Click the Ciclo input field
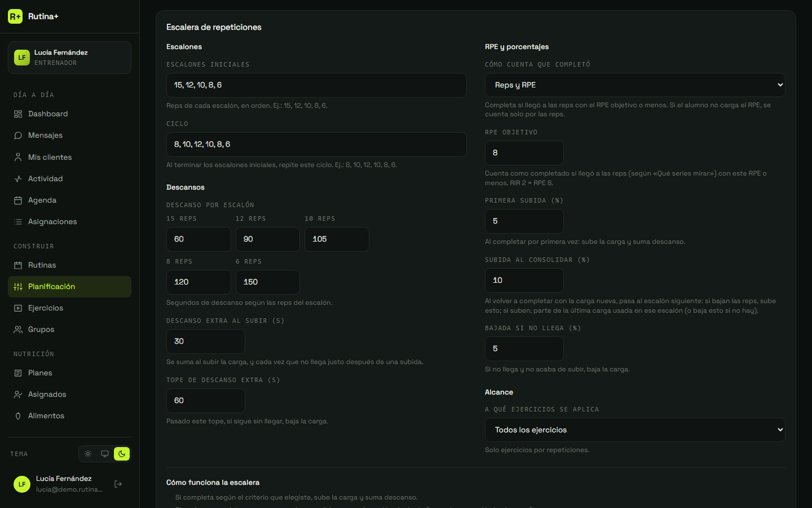Viewport: 812px width, 508px height. 316,144
